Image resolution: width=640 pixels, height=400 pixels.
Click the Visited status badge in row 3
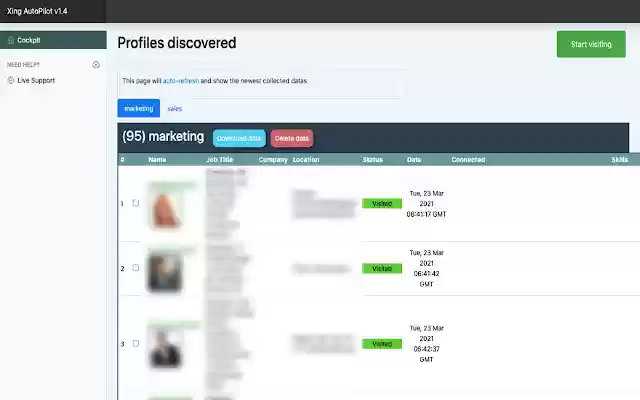coord(382,344)
